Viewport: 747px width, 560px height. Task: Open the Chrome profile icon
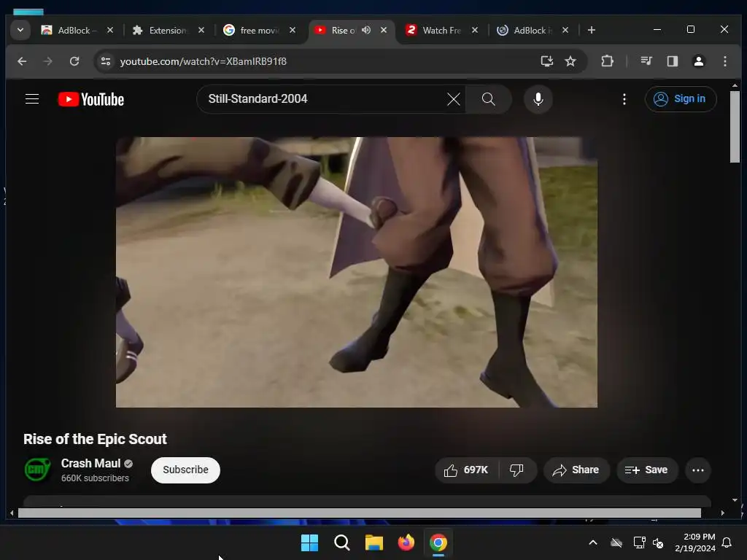click(x=698, y=61)
